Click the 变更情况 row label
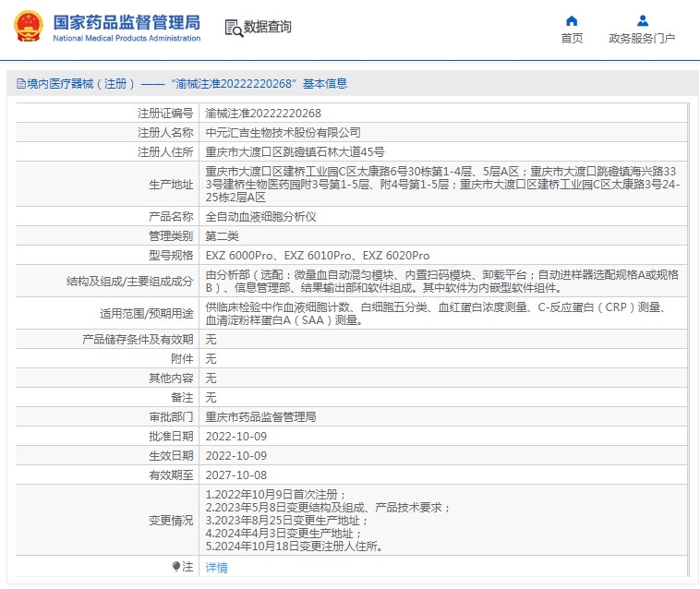 coord(171,521)
